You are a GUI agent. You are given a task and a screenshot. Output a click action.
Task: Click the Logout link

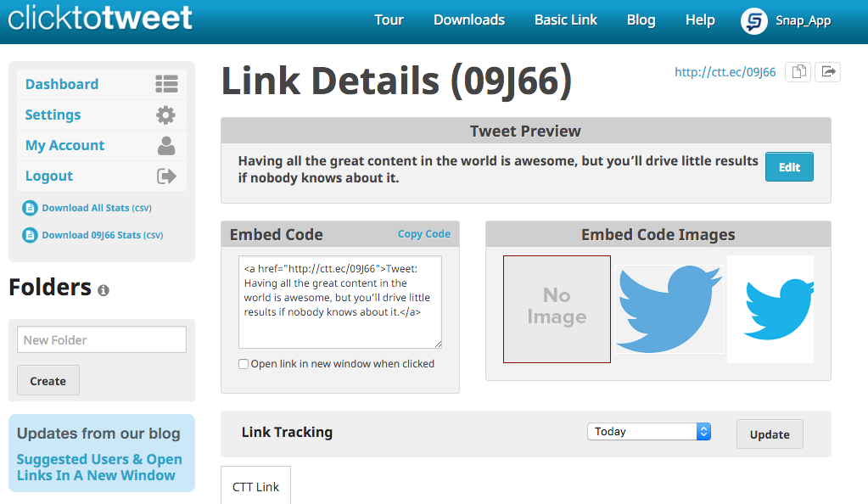point(49,176)
